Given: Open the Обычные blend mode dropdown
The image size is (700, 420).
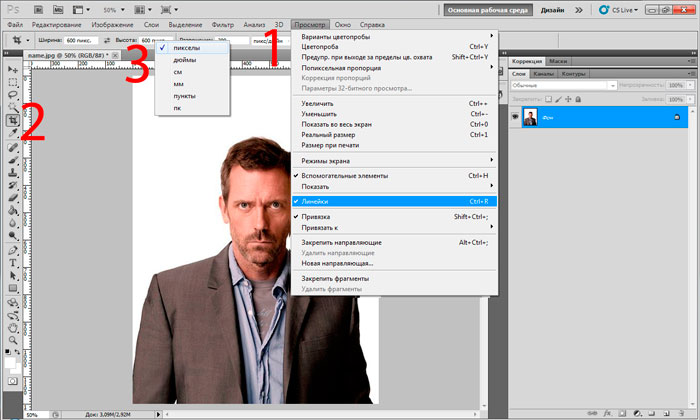Looking at the screenshot, I should pyautogui.click(x=564, y=85).
